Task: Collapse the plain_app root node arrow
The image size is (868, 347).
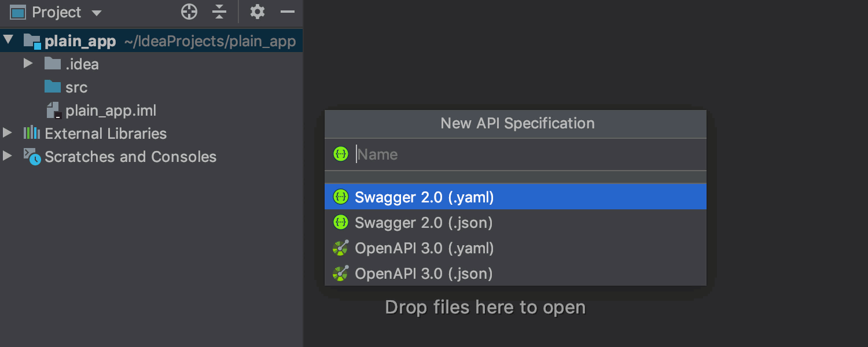Action: pyautogui.click(x=8, y=40)
